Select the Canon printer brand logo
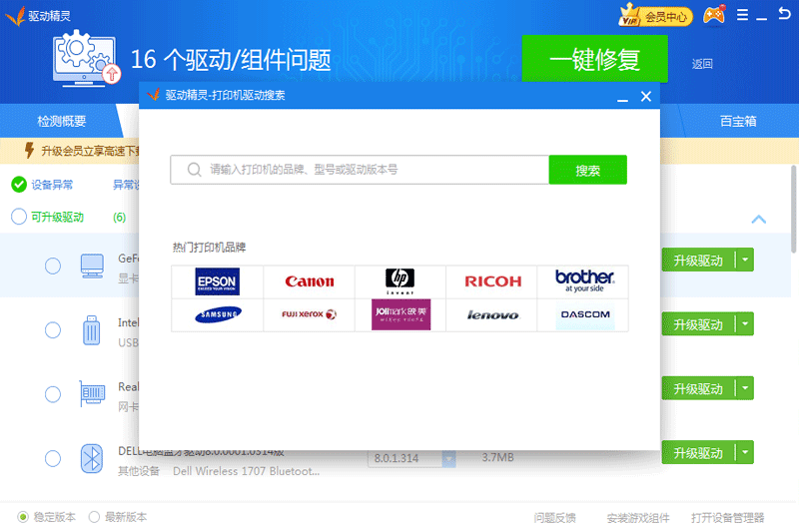 pos(310,281)
